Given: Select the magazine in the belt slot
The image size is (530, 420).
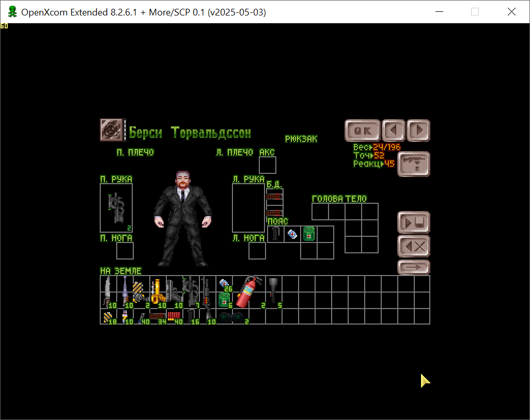Looking at the screenshot, I should (x=275, y=234).
